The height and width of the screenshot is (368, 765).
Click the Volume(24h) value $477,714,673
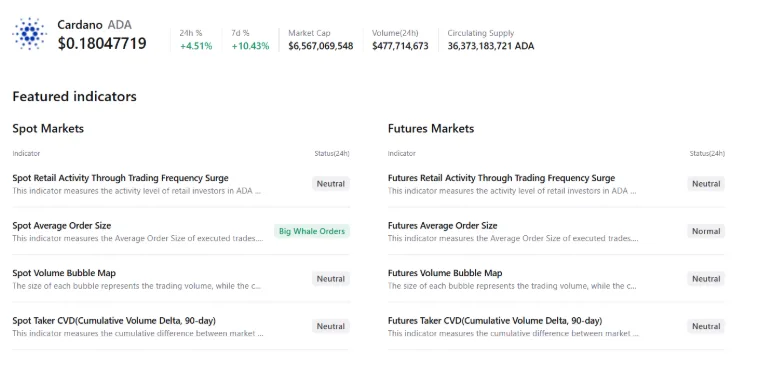coord(400,46)
